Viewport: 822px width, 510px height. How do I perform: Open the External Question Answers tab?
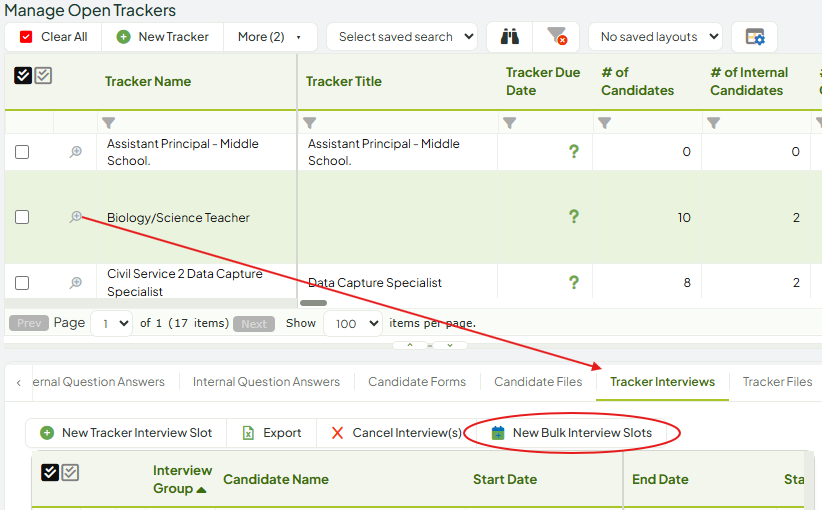(x=99, y=382)
